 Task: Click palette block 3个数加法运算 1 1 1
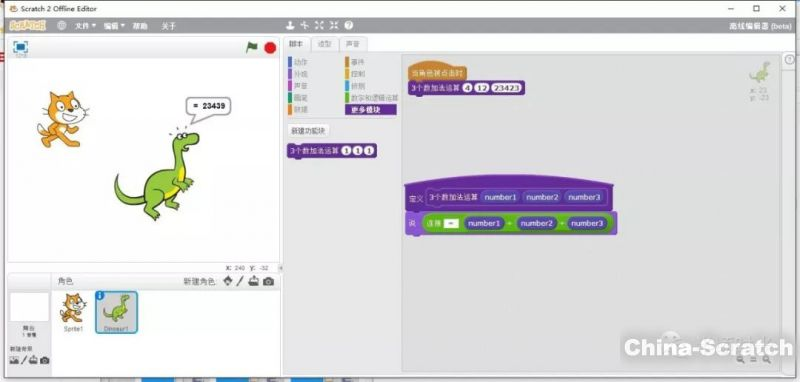coord(332,151)
